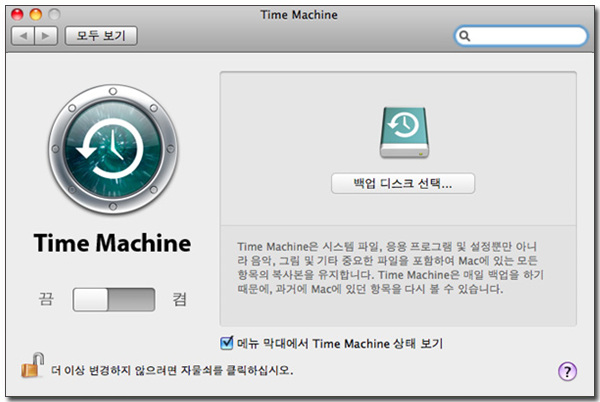Click the 더 이상 변경하지 않으려면 lock text
This screenshot has height=402, width=600.
click(172, 370)
